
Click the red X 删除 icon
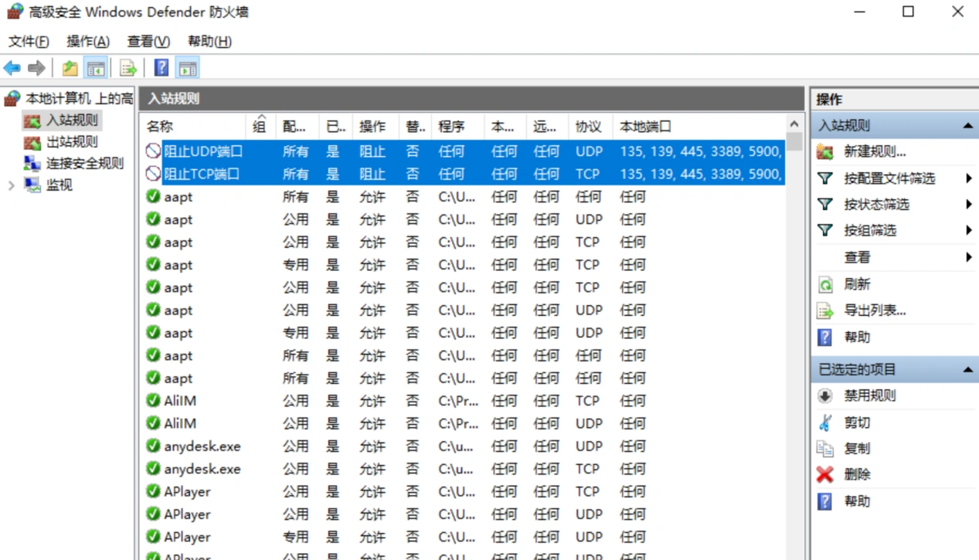pyautogui.click(x=825, y=475)
